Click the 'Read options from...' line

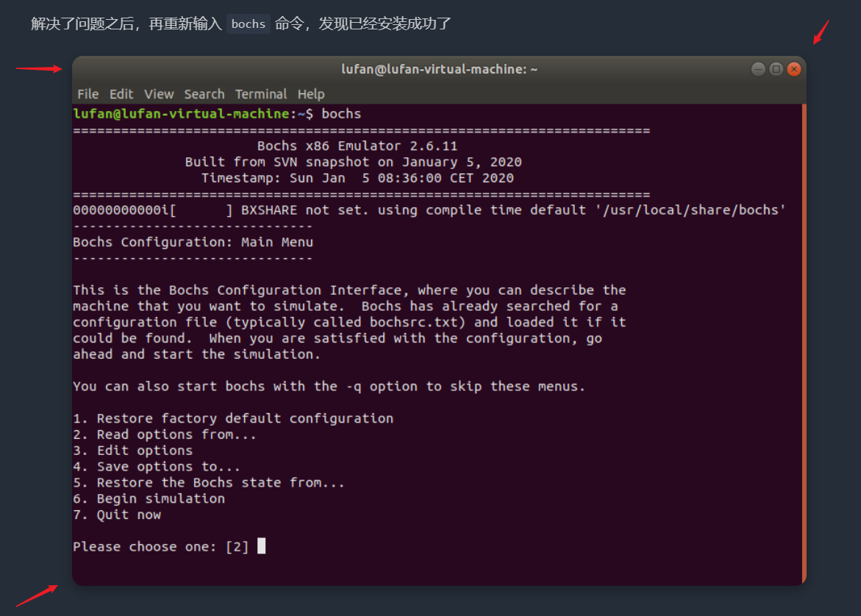click(165, 434)
